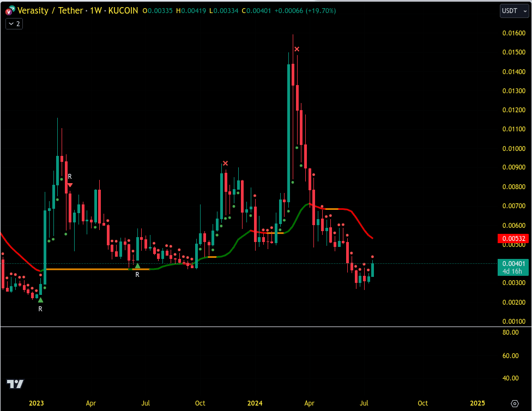Image resolution: width=532 pixels, height=411 pixels.
Task: Click the 4d 16h countdown label
Action: coord(513,271)
